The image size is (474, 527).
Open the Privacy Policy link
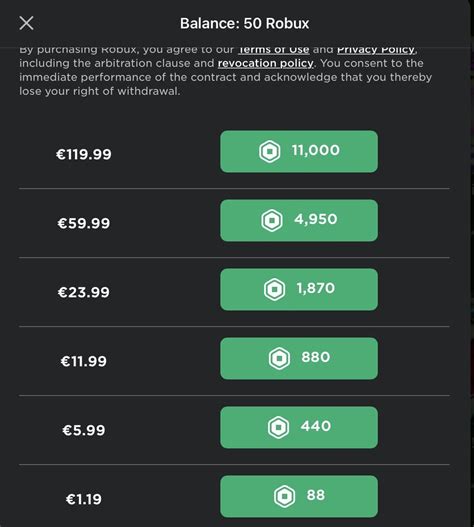click(x=376, y=50)
